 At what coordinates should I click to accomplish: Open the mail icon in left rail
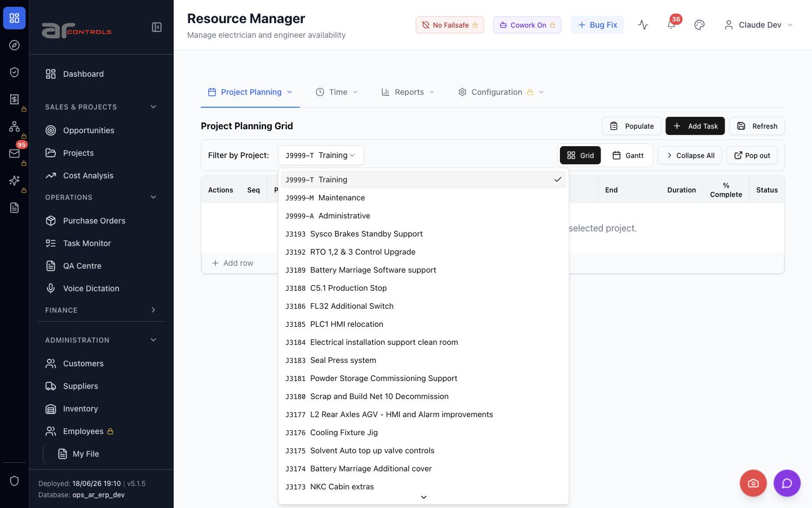point(15,154)
